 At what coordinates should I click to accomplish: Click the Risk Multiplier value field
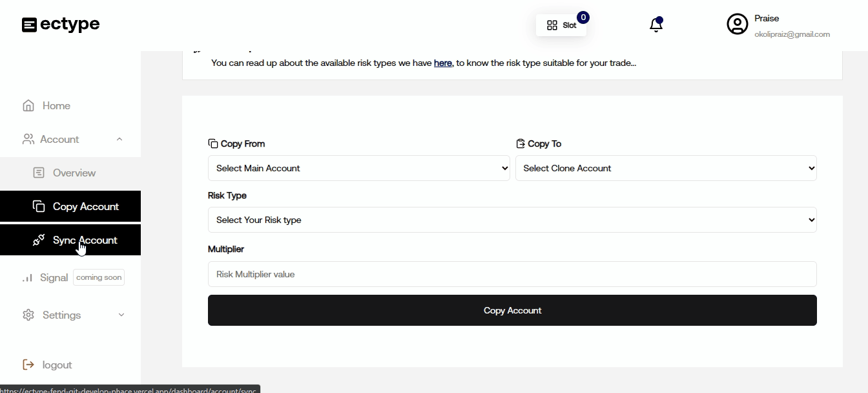point(512,274)
